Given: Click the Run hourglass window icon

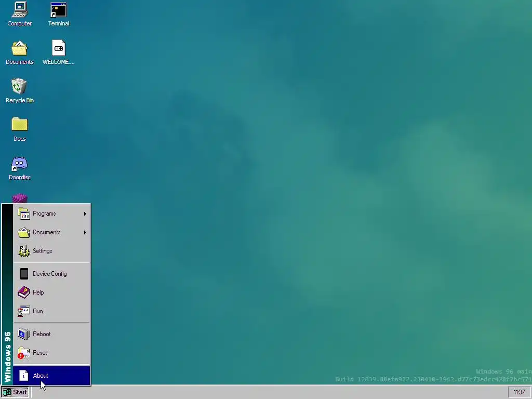Looking at the screenshot, I should 24,311.
